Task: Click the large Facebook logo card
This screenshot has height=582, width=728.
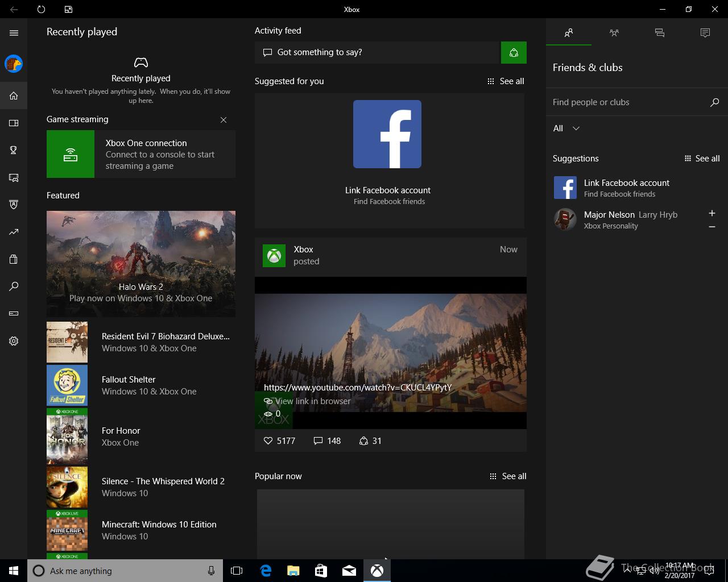Action: [387, 134]
